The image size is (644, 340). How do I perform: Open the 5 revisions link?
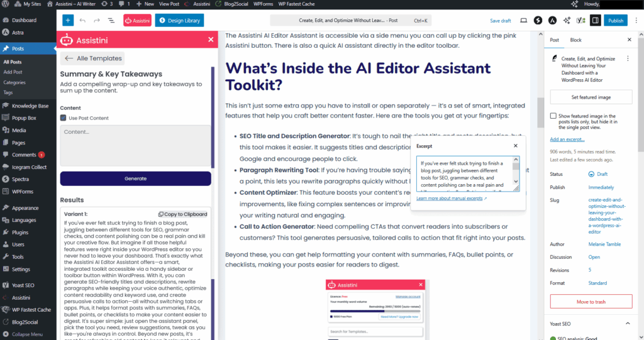click(590, 270)
